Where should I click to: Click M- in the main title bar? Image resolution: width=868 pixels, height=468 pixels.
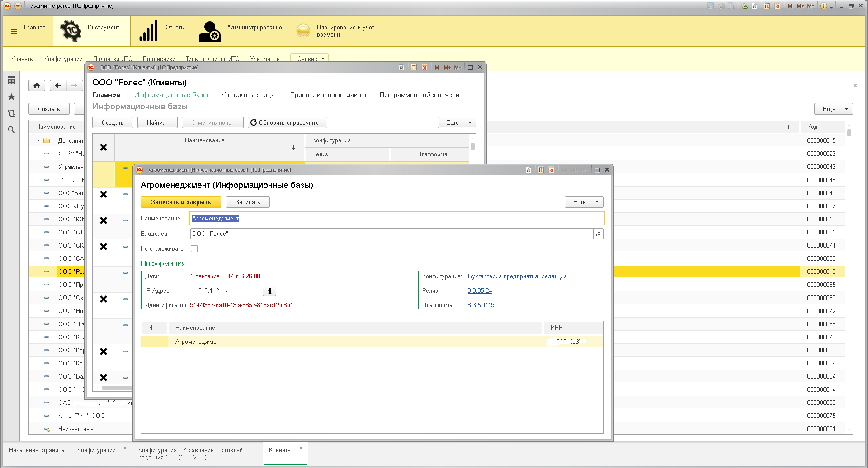tap(811, 6)
